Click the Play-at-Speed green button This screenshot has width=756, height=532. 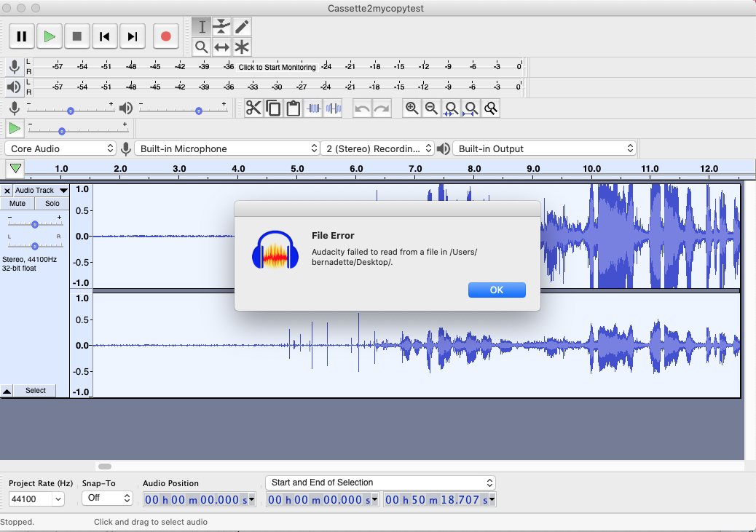point(15,128)
